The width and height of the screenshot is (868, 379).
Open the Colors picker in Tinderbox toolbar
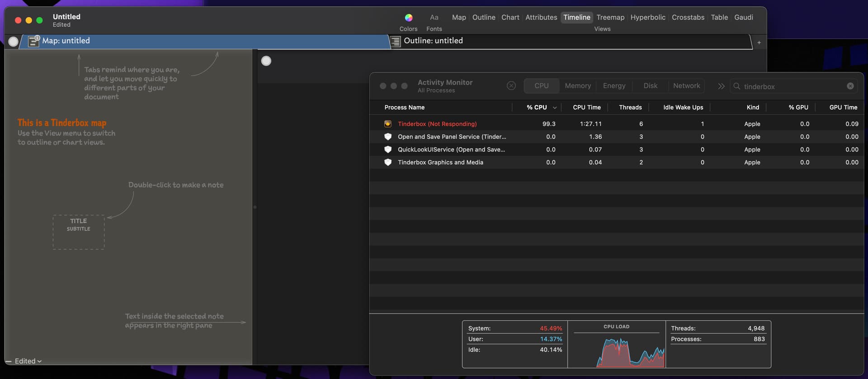click(x=408, y=18)
